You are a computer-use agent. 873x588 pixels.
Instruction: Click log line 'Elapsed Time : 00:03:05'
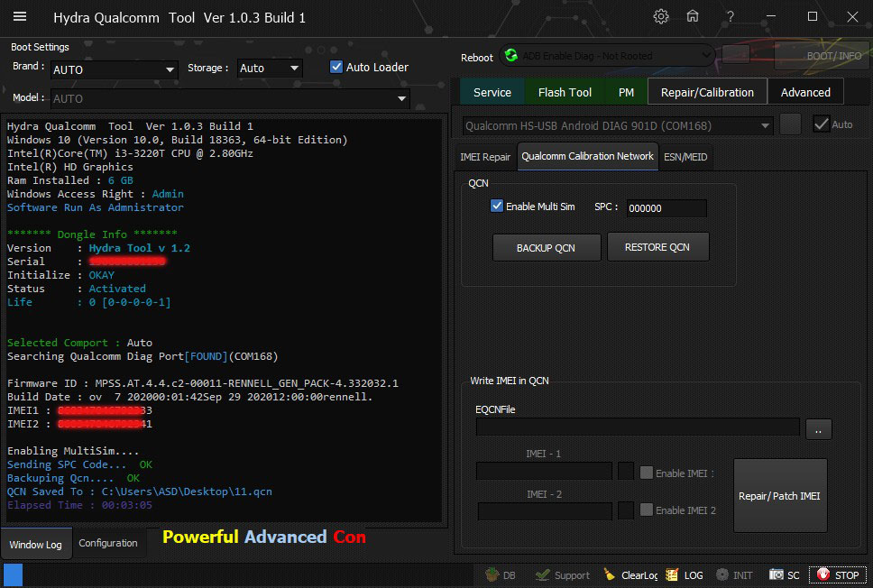tap(79, 505)
